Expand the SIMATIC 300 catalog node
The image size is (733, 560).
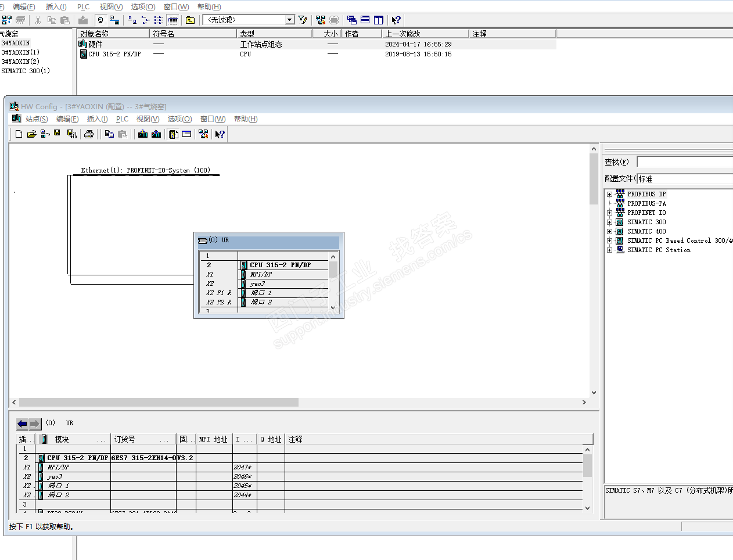609,222
